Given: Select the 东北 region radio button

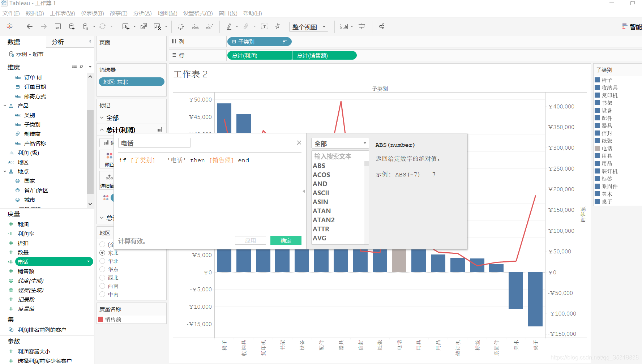Looking at the screenshot, I should 102,253.
